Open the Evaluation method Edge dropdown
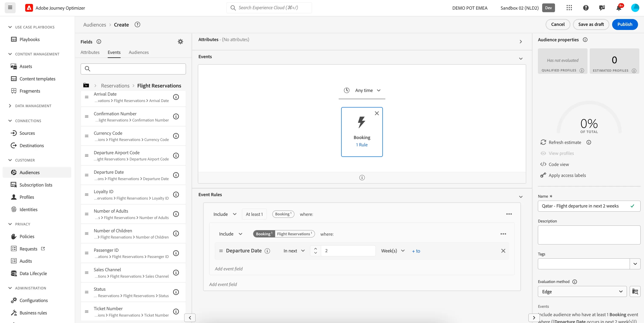The height and width of the screenshot is (323, 644). pos(582,292)
